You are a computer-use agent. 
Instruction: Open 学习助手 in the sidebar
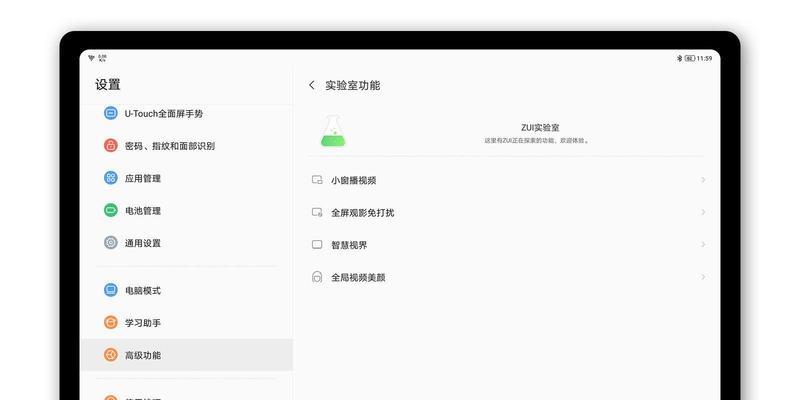[187, 322]
